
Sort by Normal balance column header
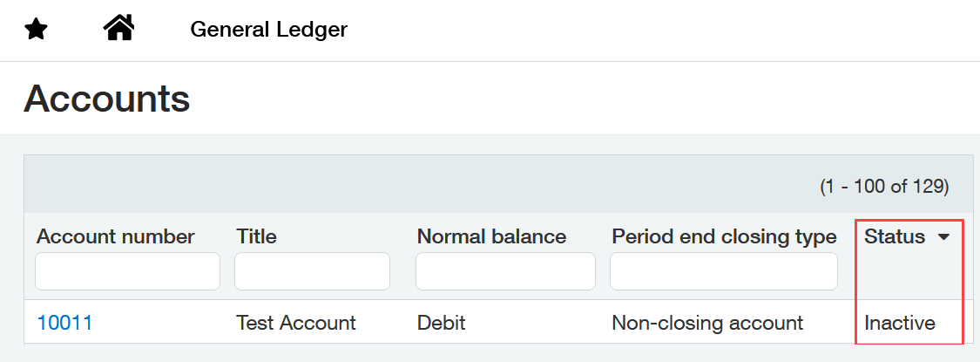point(491,236)
